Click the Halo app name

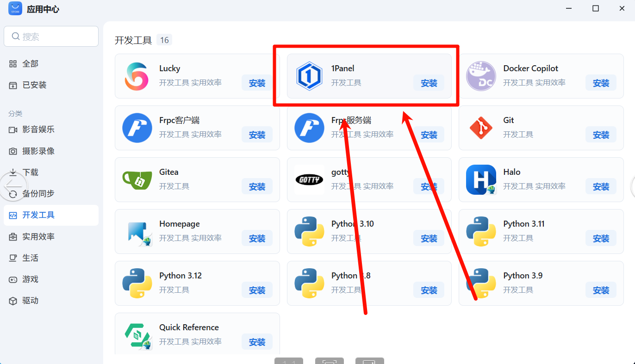tap(512, 172)
